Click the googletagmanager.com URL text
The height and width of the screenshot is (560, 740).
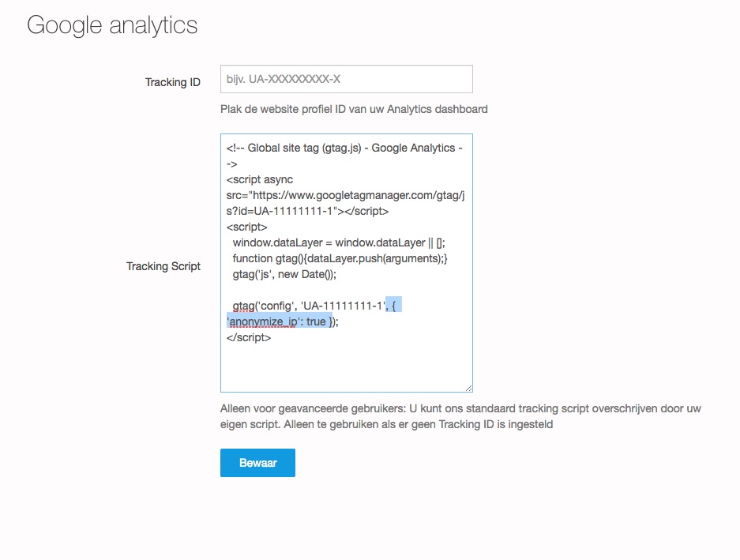[x=347, y=195]
